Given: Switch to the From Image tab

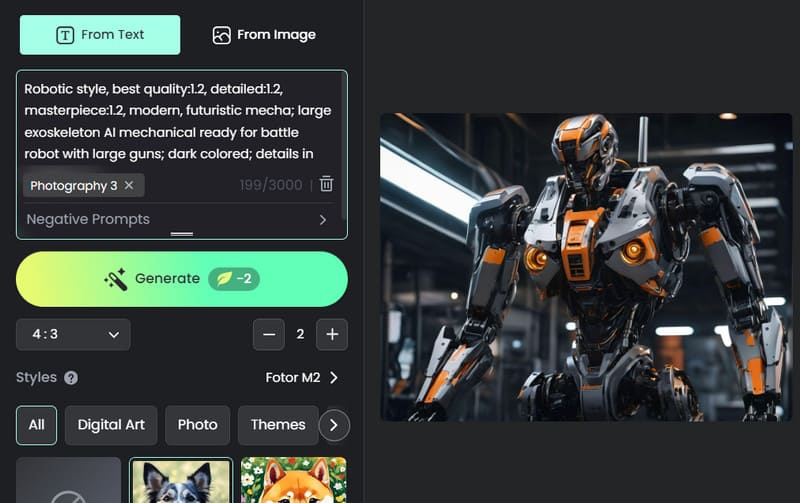Looking at the screenshot, I should (x=264, y=35).
